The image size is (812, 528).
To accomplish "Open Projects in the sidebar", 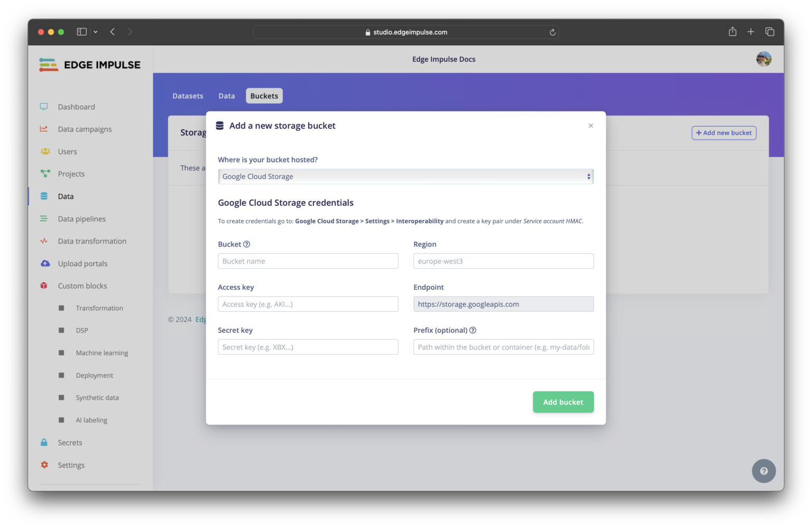I will 71,174.
